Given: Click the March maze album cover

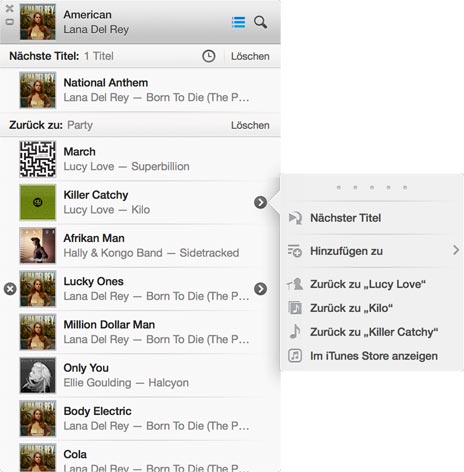Looking at the screenshot, I should pos(38,159).
